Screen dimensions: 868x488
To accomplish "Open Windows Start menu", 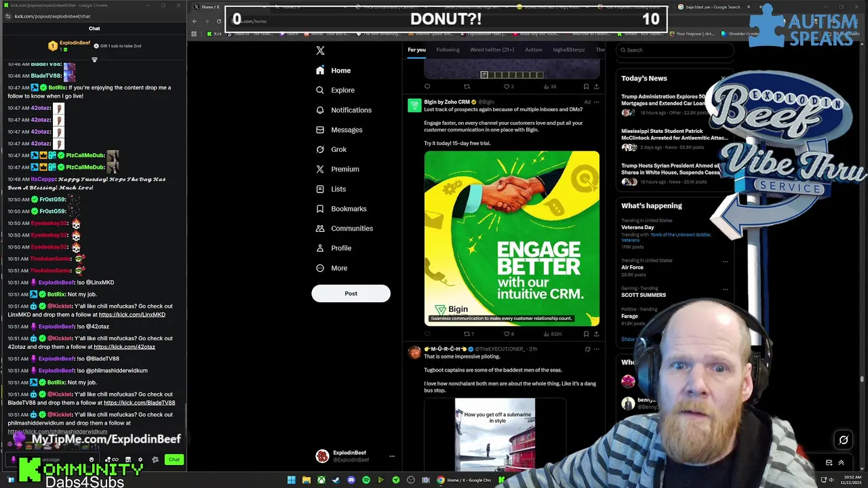I will click(292, 480).
